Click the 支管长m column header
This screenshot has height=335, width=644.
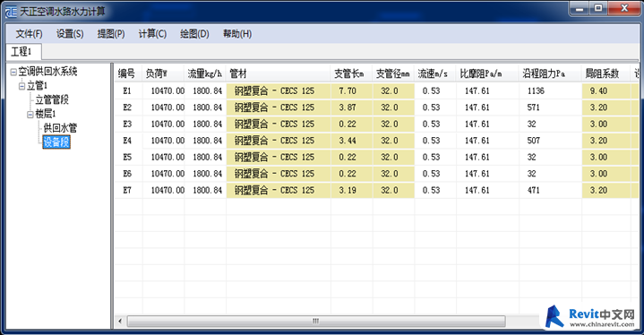(x=352, y=73)
